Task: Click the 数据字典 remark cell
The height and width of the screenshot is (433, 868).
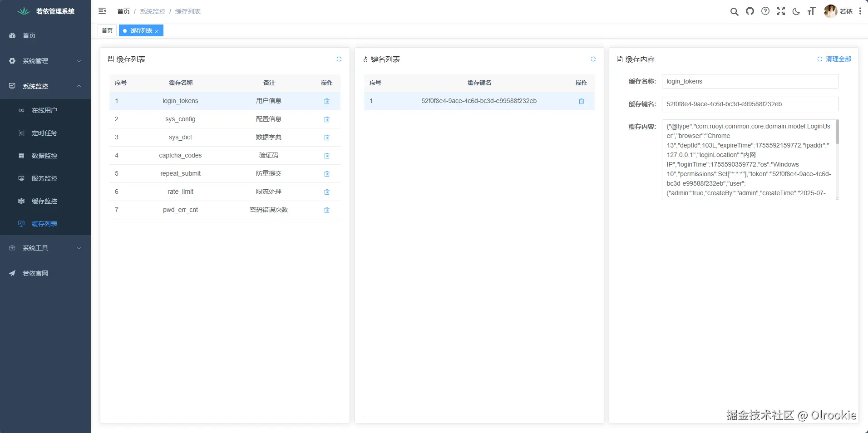Action: [269, 137]
